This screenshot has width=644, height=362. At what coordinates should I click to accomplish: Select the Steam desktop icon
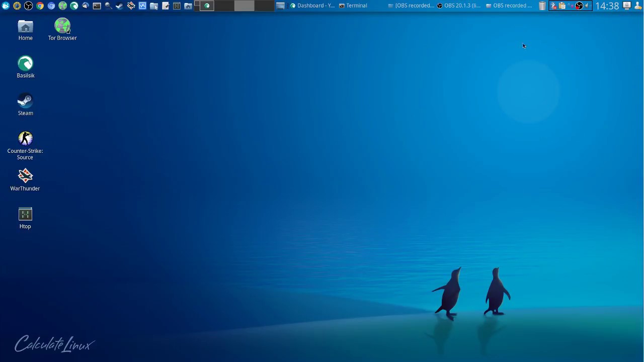pos(25,105)
